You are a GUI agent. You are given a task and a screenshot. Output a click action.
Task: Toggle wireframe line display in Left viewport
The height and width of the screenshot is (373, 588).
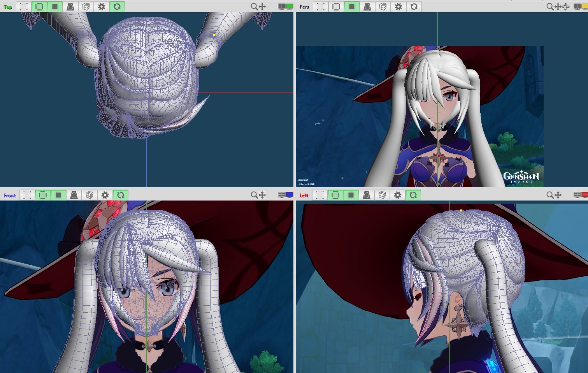[335, 195]
